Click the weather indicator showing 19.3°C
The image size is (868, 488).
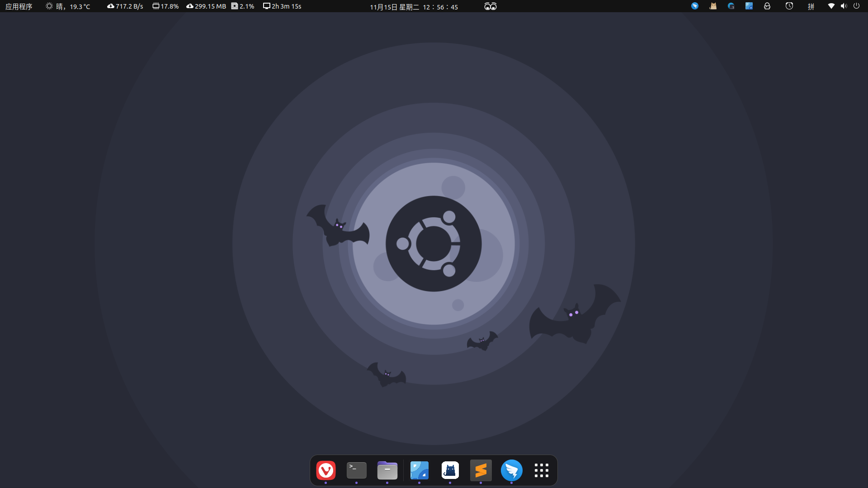coord(68,6)
